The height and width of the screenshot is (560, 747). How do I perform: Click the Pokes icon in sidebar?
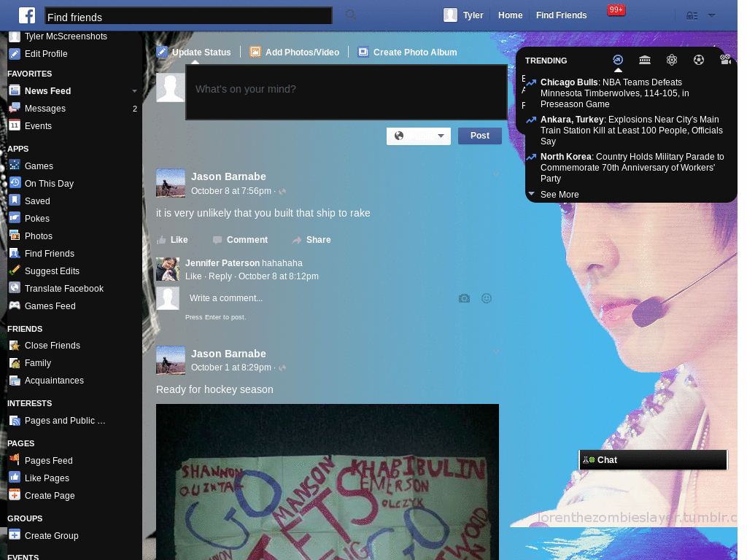tap(15, 218)
